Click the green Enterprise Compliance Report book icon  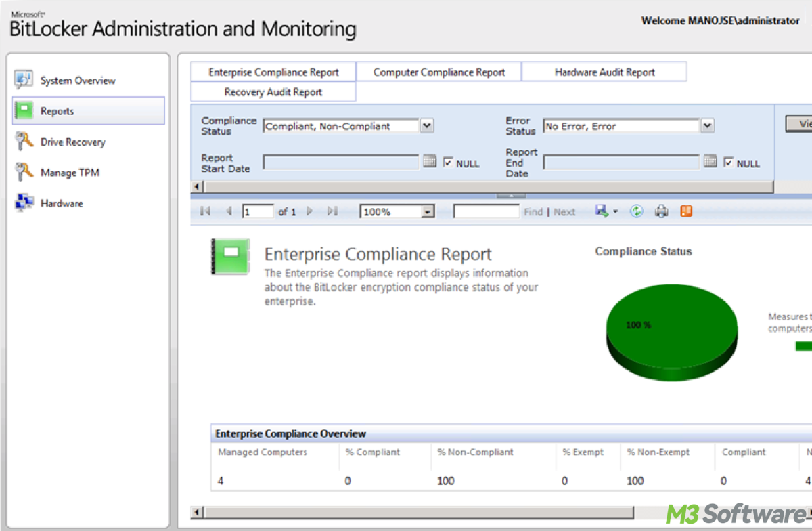[231, 256]
